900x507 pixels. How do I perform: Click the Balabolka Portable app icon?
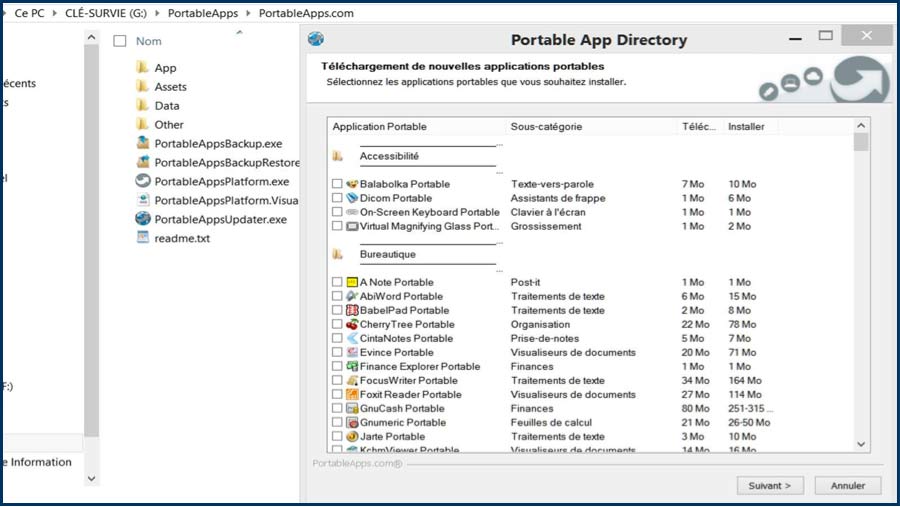click(352, 184)
